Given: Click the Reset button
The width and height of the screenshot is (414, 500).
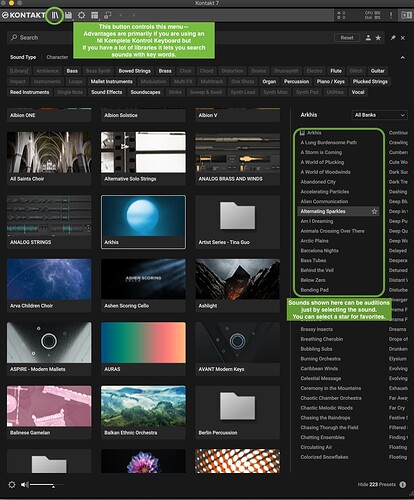Looking at the screenshot, I should tap(347, 38).
